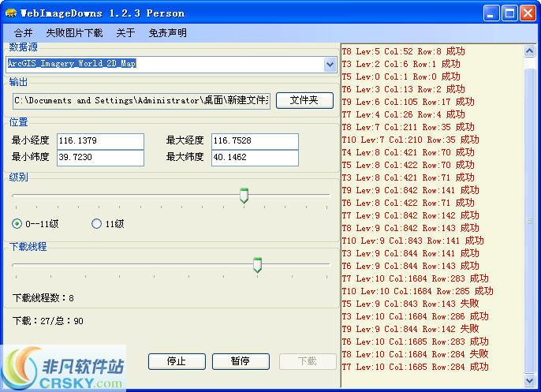Click log entry T7 Lev:9 Col:842 Row:142

point(411,215)
